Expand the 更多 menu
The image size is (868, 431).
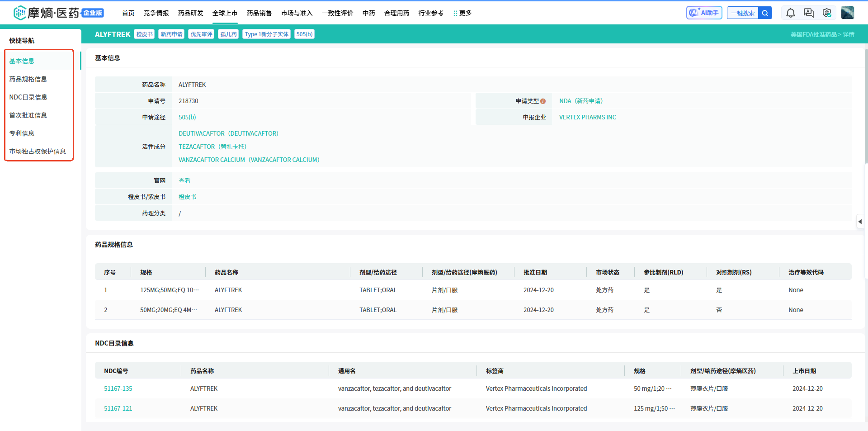[462, 13]
